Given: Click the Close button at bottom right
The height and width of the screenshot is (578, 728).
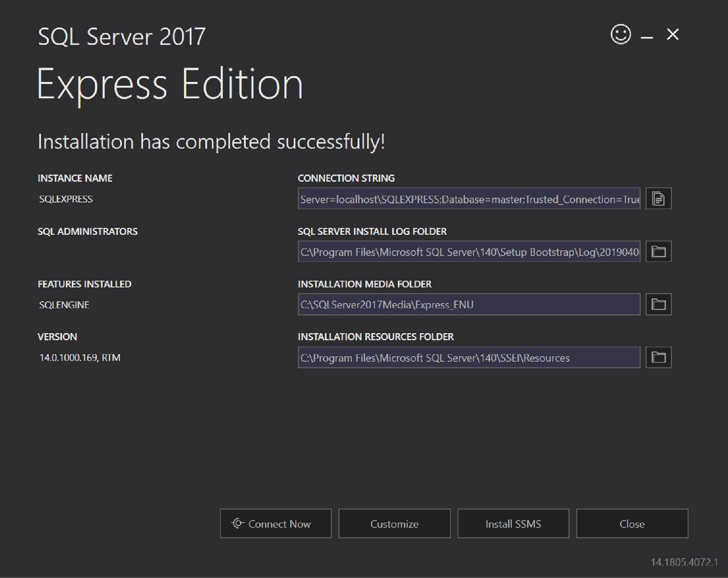Looking at the screenshot, I should (x=632, y=524).
